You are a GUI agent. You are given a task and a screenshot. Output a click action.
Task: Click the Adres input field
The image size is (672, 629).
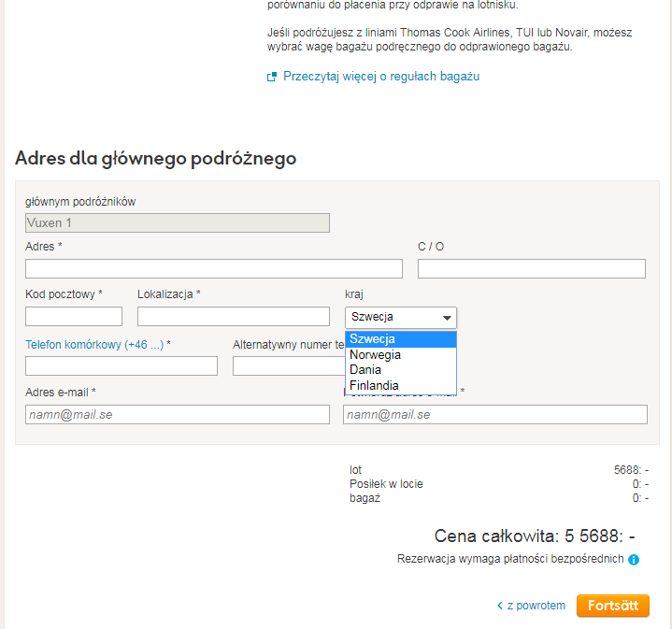[x=214, y=268]
